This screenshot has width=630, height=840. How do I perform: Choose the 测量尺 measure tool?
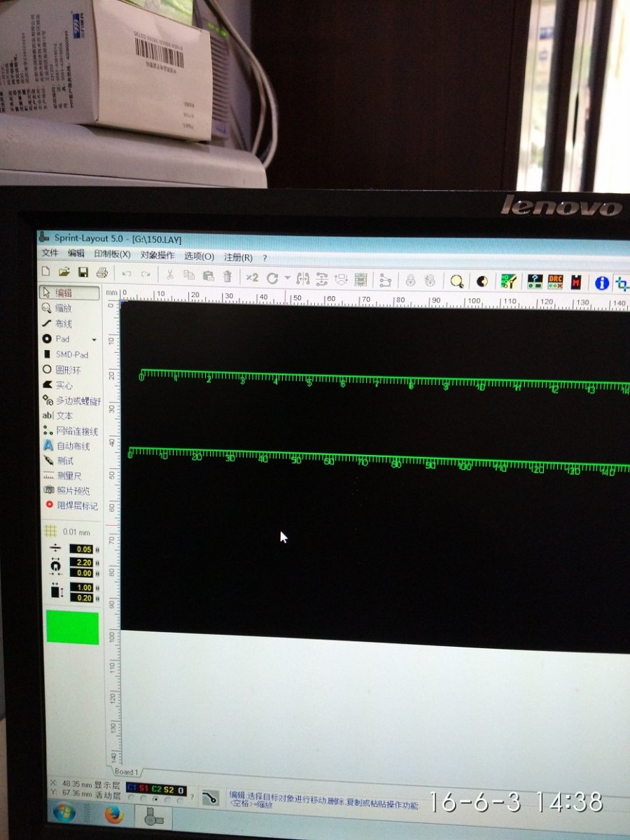69,476
